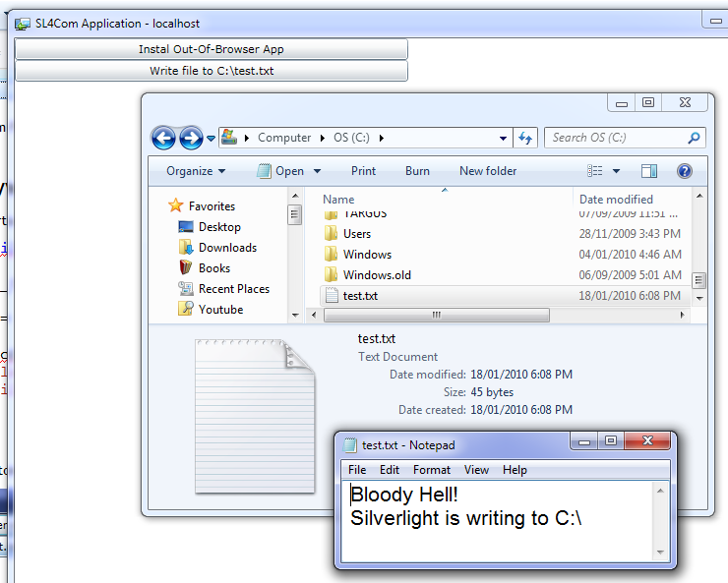Screen dimensions: 728x583
Task: Expand arrow between Computer and OS (C:)
Action: pos(323,138)
